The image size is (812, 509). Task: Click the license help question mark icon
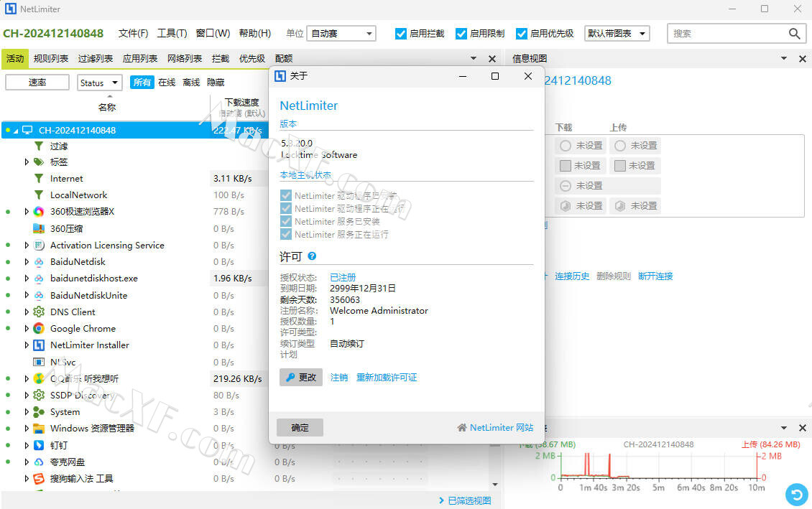click(x=312, y=256)
